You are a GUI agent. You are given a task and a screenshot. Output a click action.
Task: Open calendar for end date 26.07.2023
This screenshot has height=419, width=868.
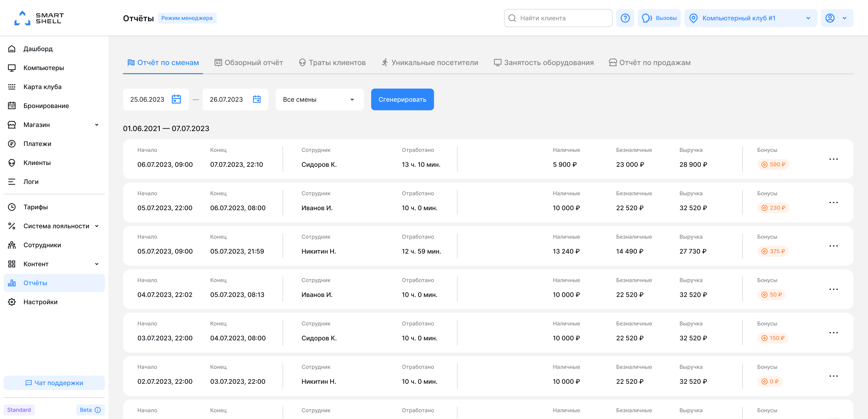257,99
